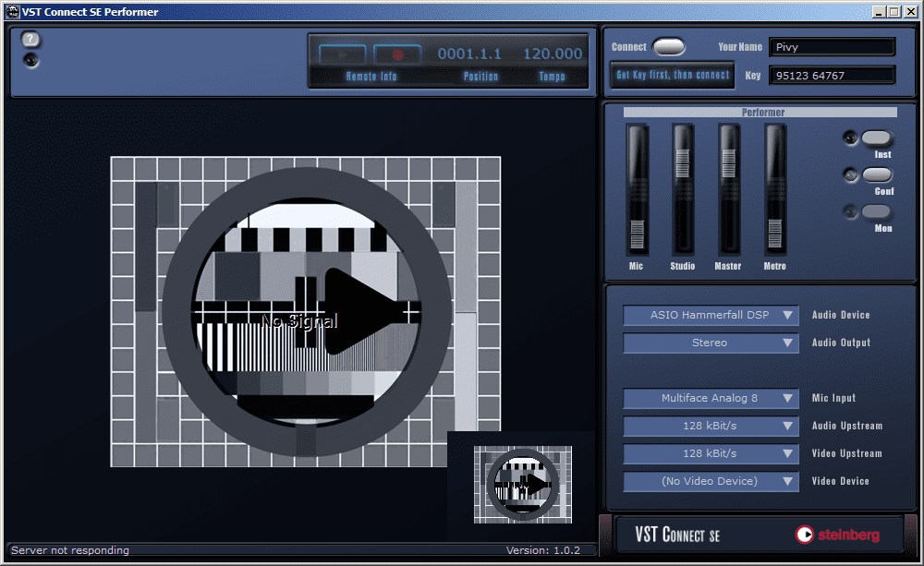924x566 pixels.
Task: Click the Version: 1.0.2 text
Action: click(x=542, y=550)
